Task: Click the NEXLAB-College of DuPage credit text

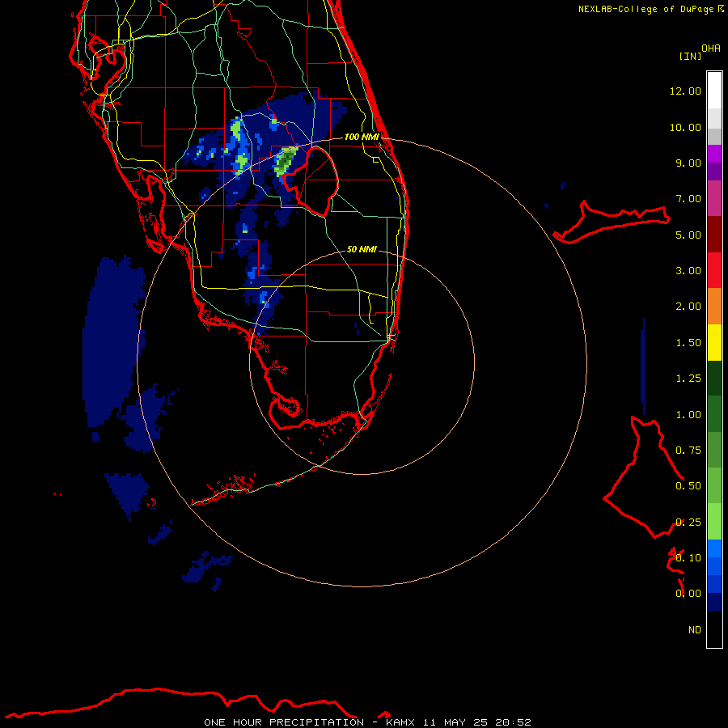Action: (645, 9)
